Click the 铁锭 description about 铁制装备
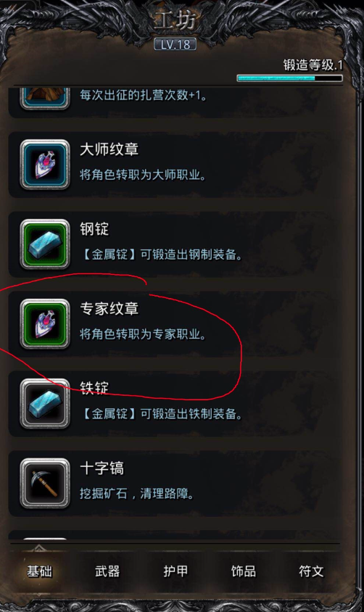Viewport: 364px width, 612px height. click(161, 414)
